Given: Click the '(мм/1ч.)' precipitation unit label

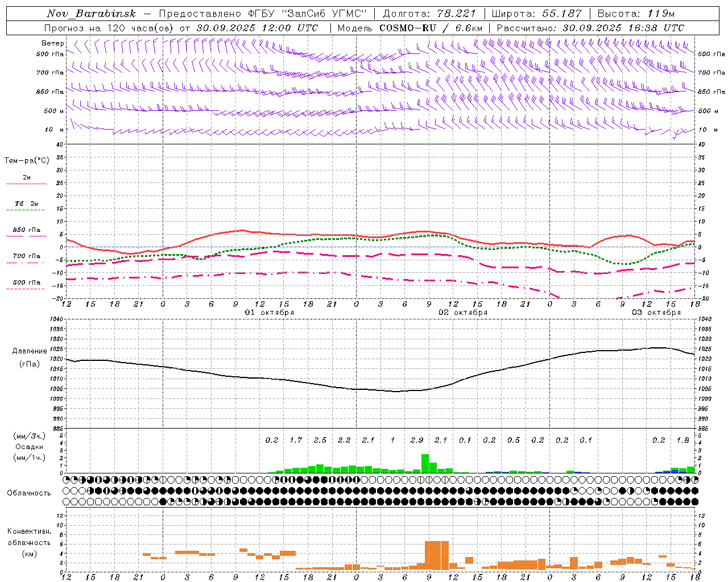Looking at the screenshot, I should 29,457.
